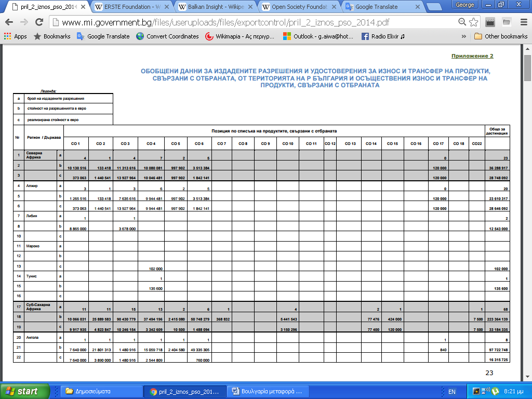The width and height of the screenshot is (532, 399).
Task: Click legend text брой на издадените разрешения
Action: 56,99
